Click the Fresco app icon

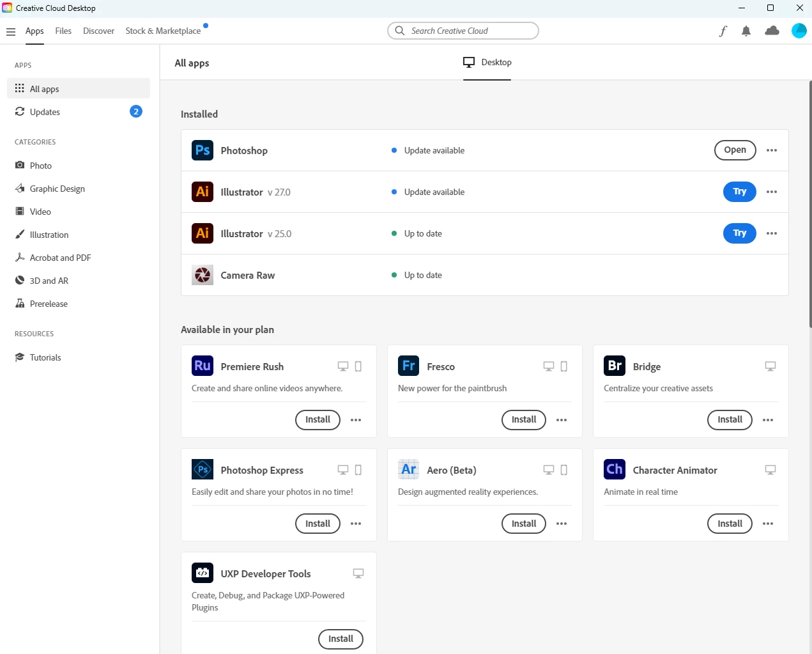(x=409, y=366)
